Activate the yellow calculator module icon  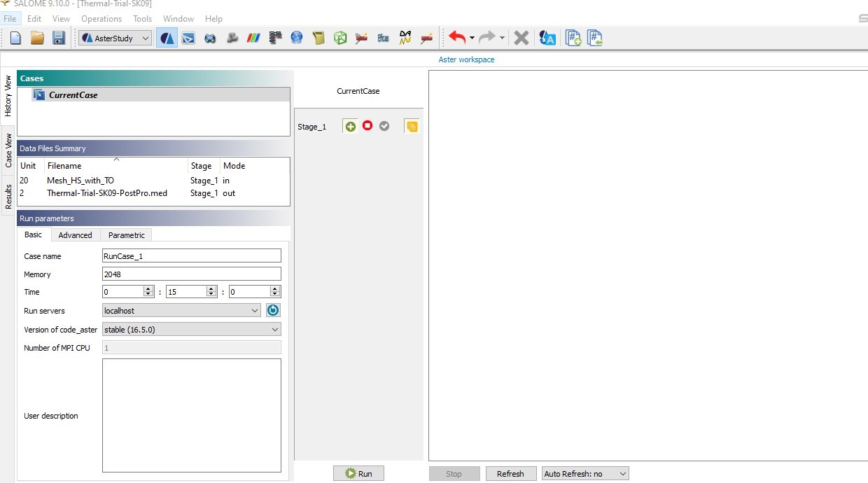pyautogui.click(x=318, y=38)
